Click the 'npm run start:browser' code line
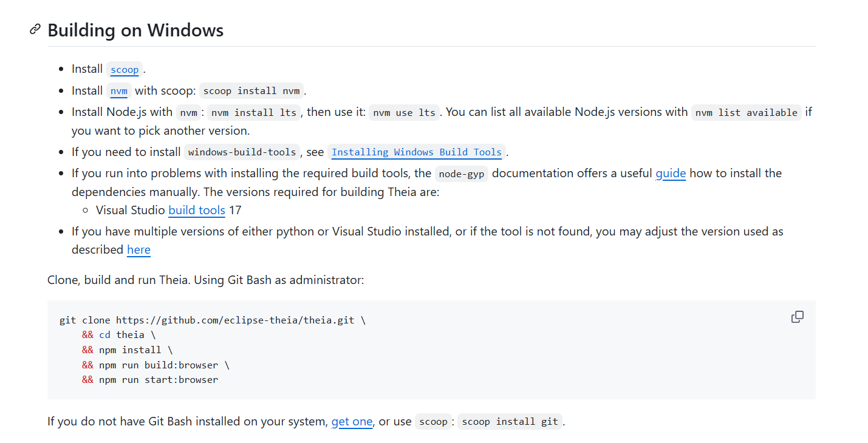This screenshot has width=868, height=443. click(x=158, y=380)
